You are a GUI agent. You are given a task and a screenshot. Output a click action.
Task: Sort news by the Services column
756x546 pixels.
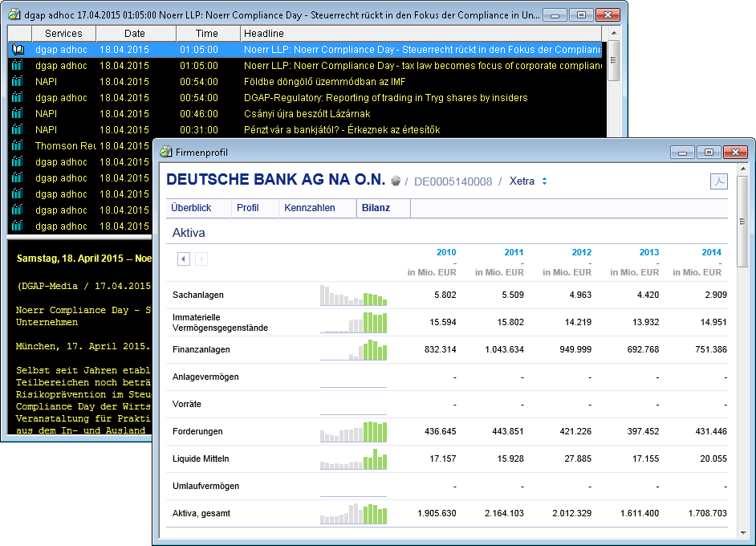(63, 33)
